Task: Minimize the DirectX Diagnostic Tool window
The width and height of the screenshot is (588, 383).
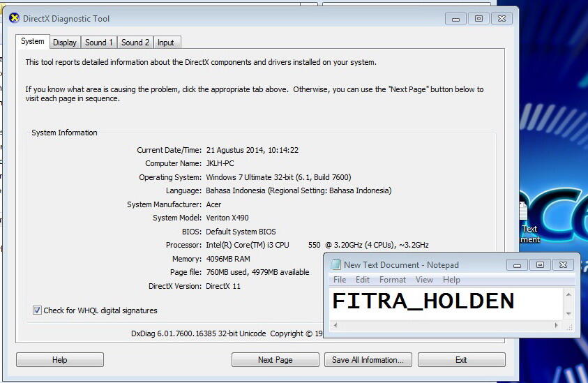Action: [x=455, y=18]
